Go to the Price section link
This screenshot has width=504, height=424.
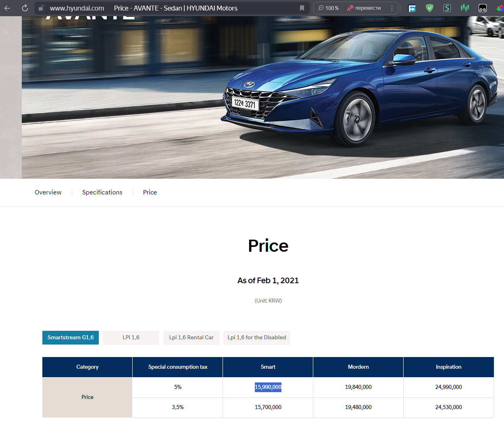coord(150,192)
